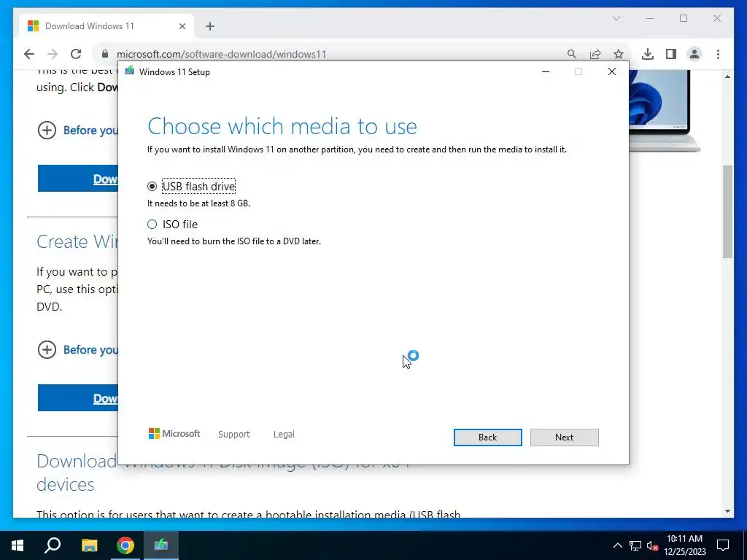Open Chrome three-dot menu
747x560 pixels.
[718, 54]
